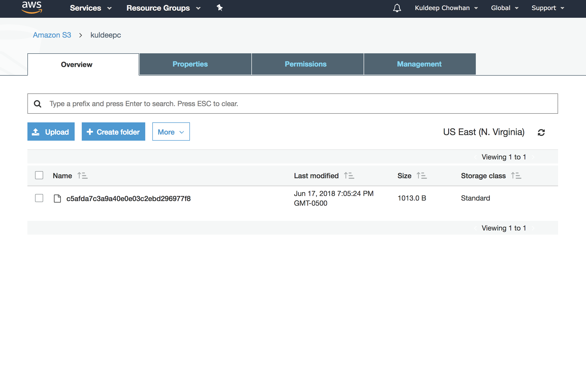Click the Name column header label
The width and height of the screenshot is (586, 392).
pos(62,176)
